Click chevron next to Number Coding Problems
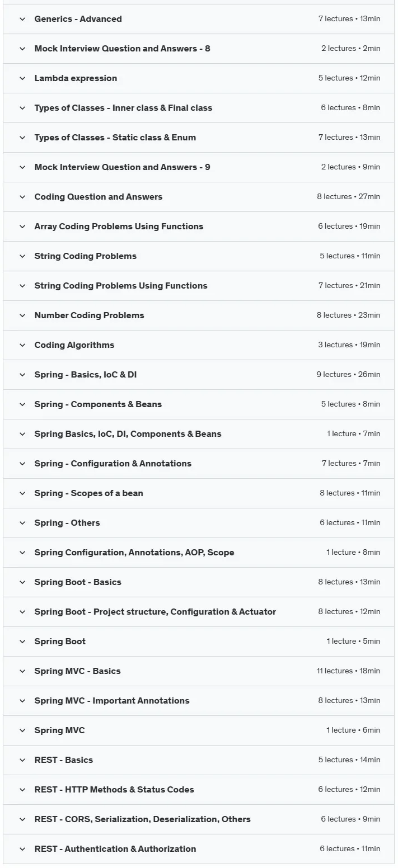Image resolution: width=398 pixels, height=868 pixels. pyautogui.click(x=22, y=315)
